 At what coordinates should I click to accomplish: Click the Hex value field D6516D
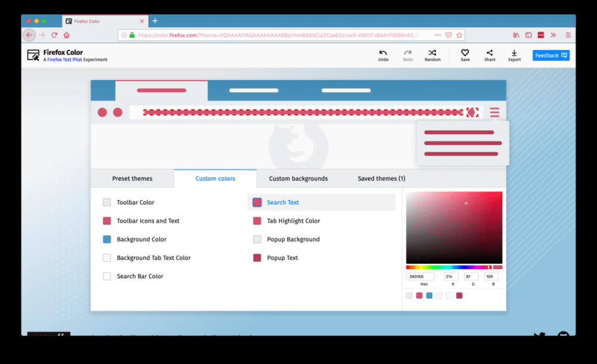point(420,276)
